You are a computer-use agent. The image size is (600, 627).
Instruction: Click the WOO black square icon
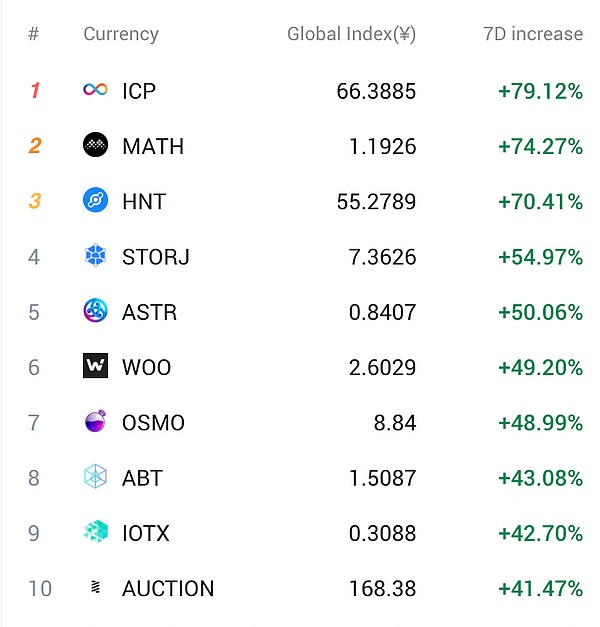pos(95,367)
